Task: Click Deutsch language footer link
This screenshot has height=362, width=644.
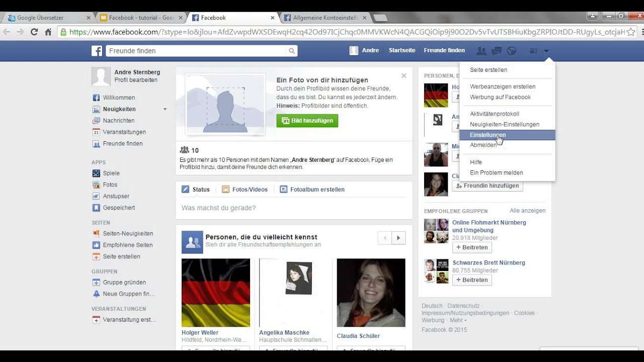Action: coord(432,306)
